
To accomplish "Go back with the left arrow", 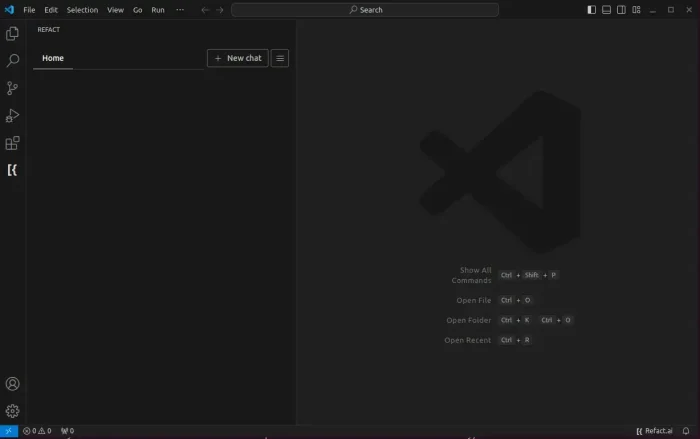I will coord(205,10).
